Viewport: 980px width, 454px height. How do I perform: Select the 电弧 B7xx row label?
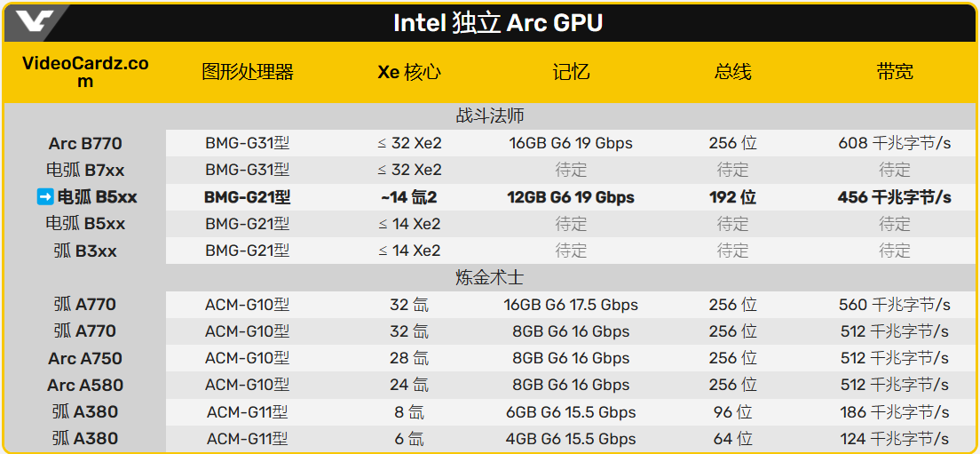pos(85,171)
